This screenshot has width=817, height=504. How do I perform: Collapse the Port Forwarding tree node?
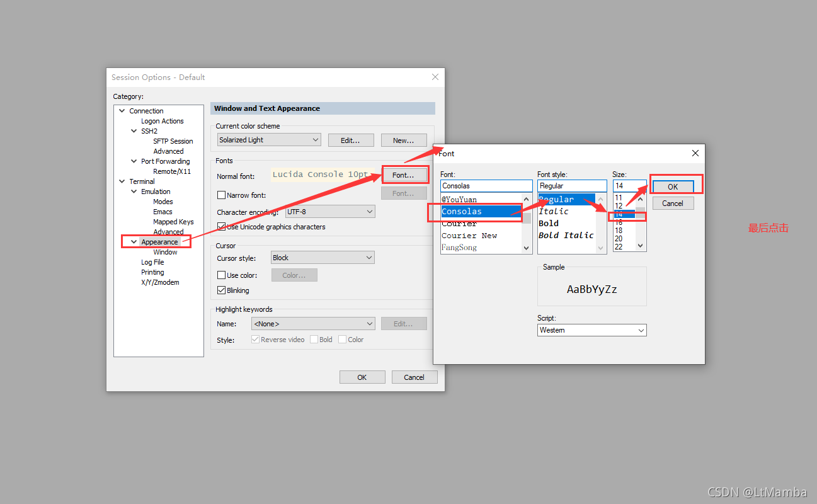click(134, 161)
